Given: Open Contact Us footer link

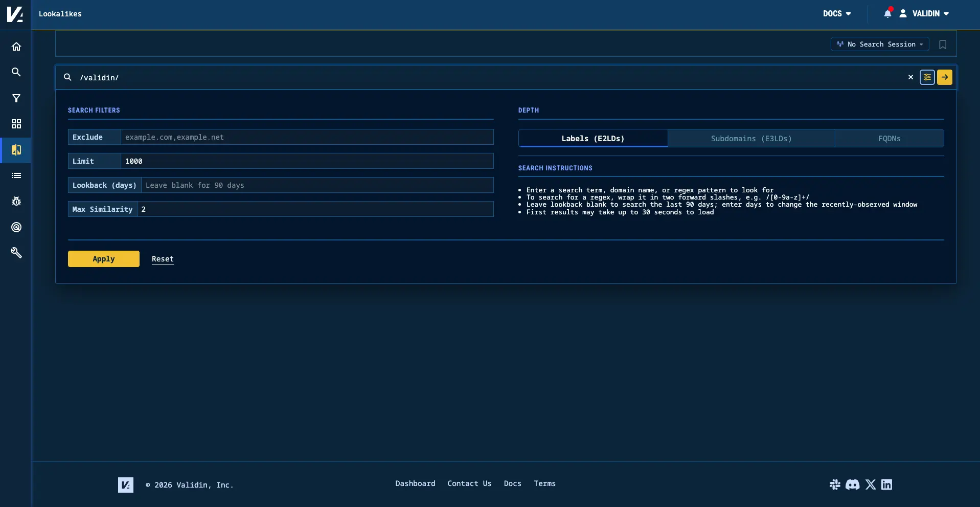Looking at the screenshot, I should click(469, 483).
